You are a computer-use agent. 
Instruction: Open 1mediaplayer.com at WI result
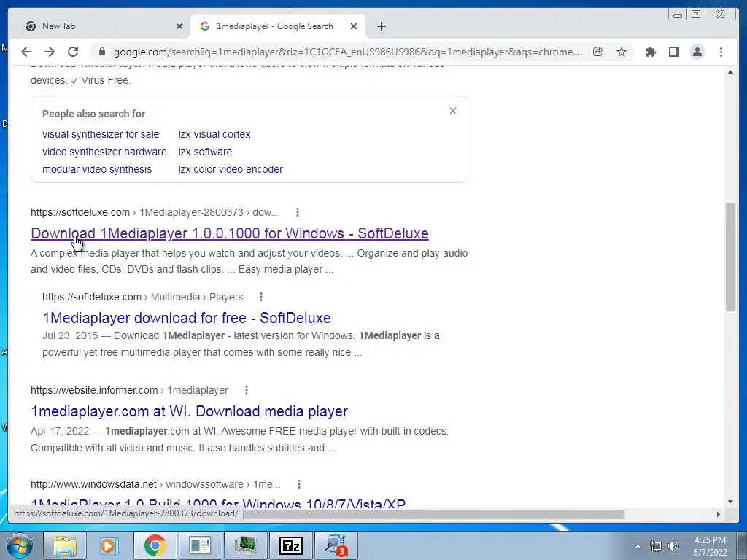point(190,411)
